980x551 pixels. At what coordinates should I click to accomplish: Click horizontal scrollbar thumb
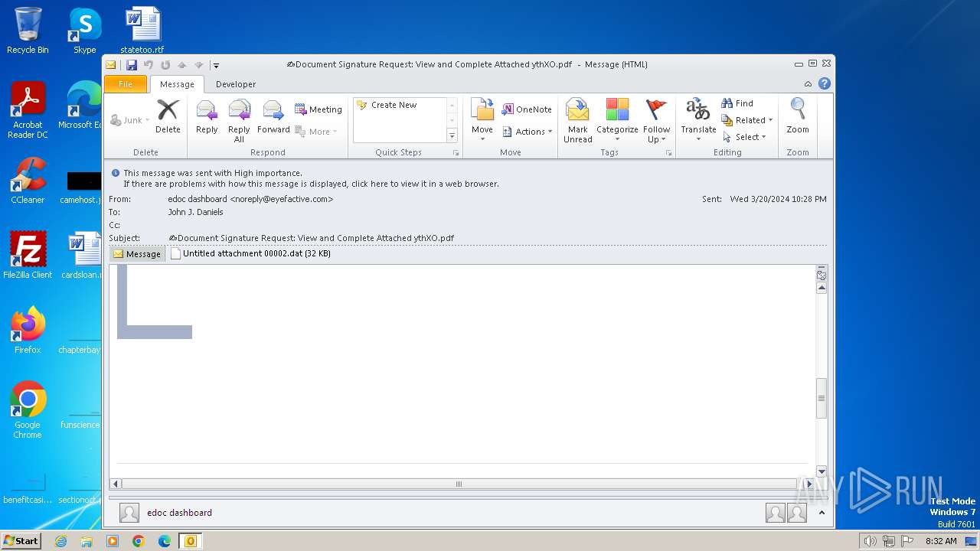tap(459, 484)
